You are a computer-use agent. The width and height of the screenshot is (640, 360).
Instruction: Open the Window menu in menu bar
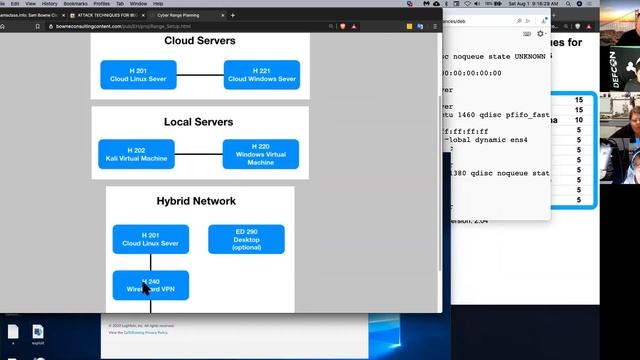point(138,3)
